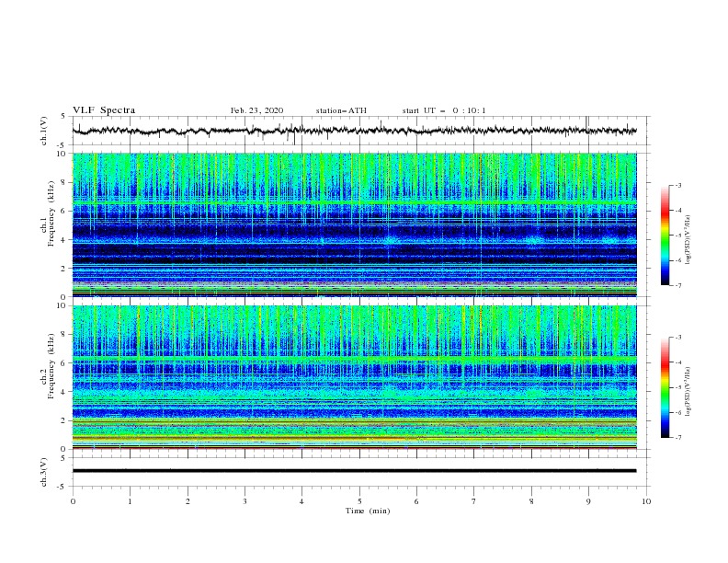
Task: Click the "ch.3(V)" axis label
Action: tap(44, 472)
